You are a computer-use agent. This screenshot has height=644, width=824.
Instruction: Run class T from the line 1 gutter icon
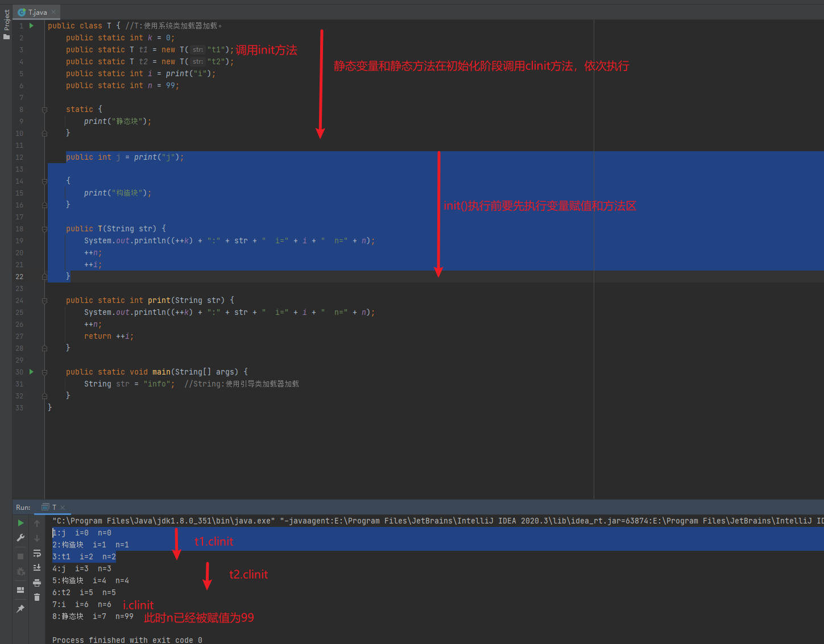(x=31, y=25)
